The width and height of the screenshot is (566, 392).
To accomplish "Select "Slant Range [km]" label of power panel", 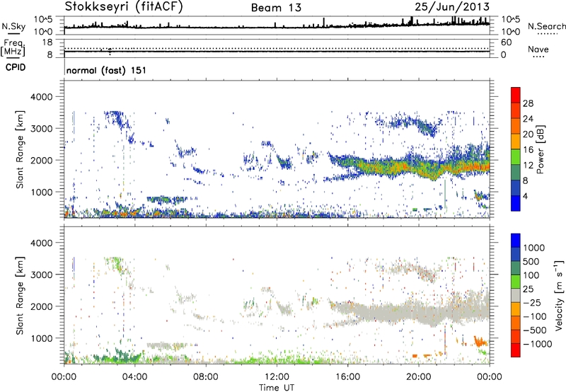I will click(x=20, y=149).
